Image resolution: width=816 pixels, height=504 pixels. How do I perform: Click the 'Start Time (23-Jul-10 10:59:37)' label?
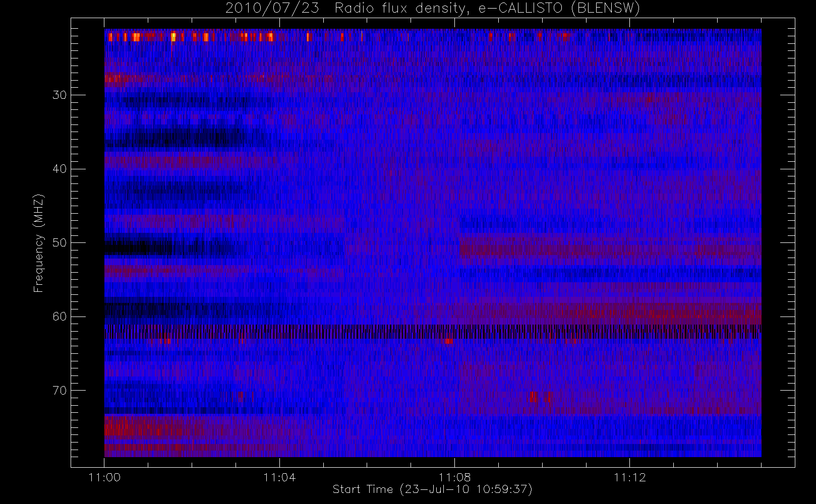coord(433,489)
